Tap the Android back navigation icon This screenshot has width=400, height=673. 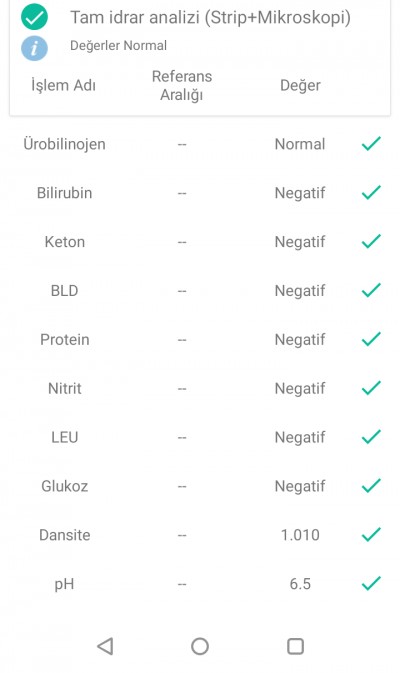(x=105, y=646)
